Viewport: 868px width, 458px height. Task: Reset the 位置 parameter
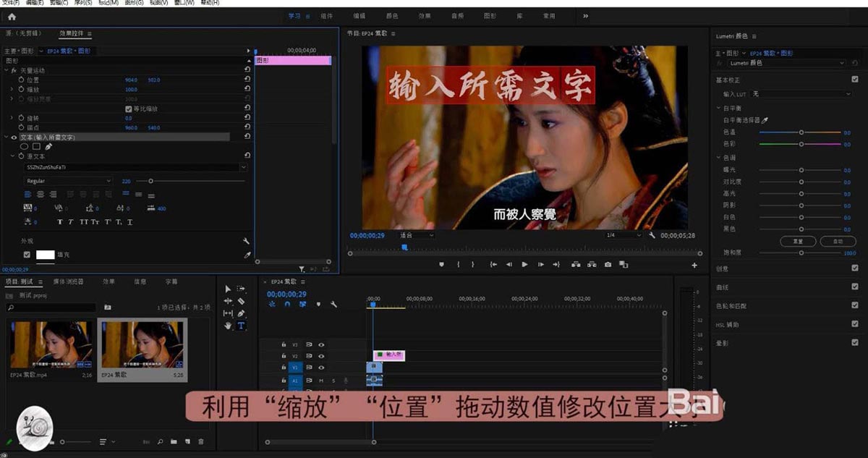click(247, 80)
